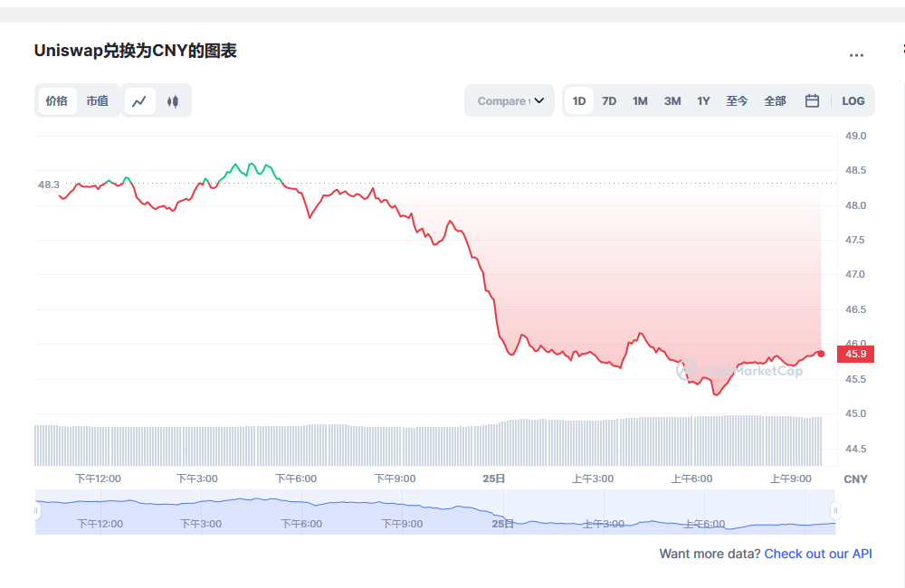Select the 市值 (market cap) tab
The image size is (905, 588).
coord(98,101)
